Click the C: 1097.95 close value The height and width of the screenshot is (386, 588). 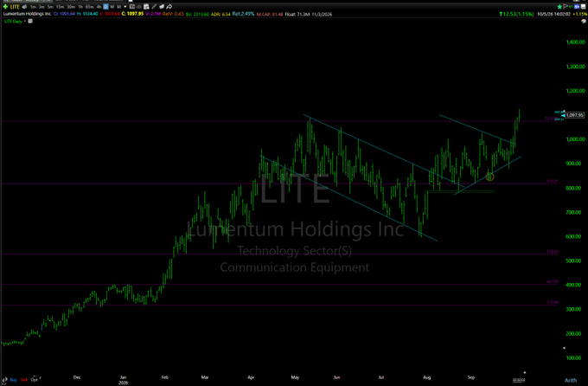click(x=132, y=14)
